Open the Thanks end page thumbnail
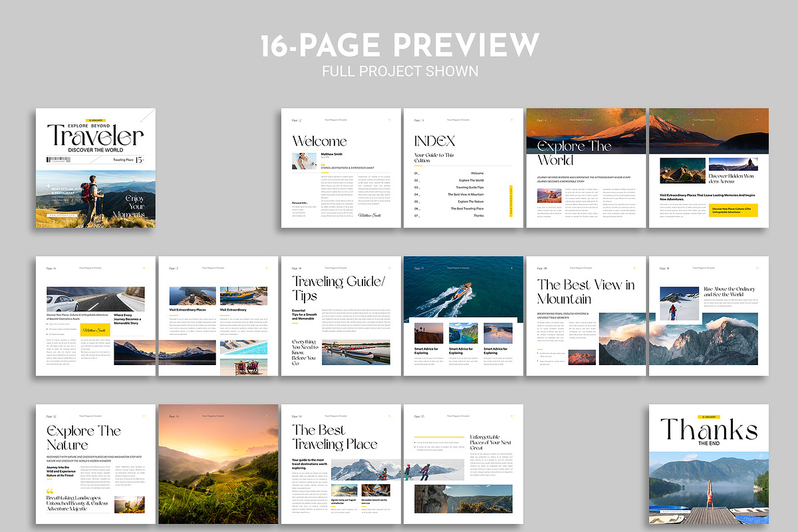 pyautogui.click(x=709, y=464)
